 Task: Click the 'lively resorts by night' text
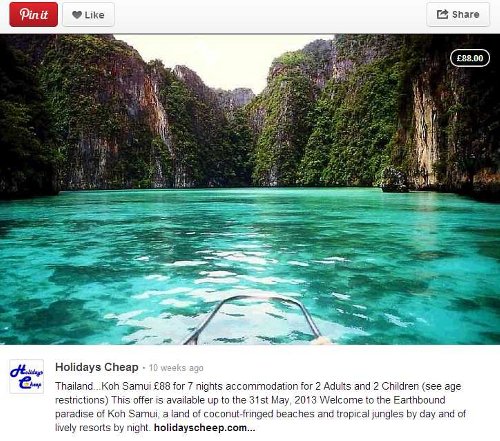[102, 428]
